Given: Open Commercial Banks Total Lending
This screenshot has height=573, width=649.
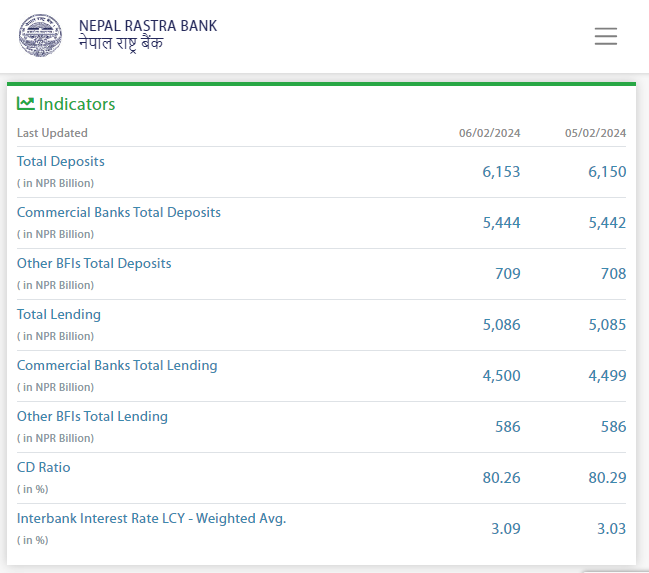Looking at the screenshot, I should click(x=117, y=365).
